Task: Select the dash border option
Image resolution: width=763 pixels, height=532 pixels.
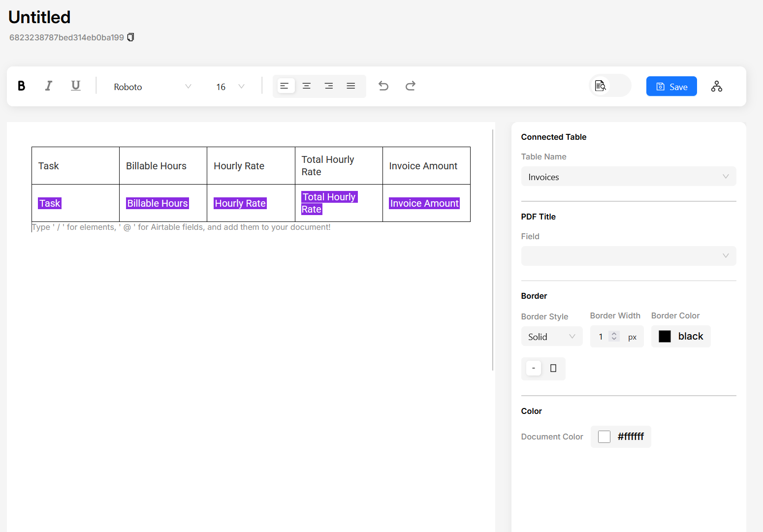Action: point(534,368)
